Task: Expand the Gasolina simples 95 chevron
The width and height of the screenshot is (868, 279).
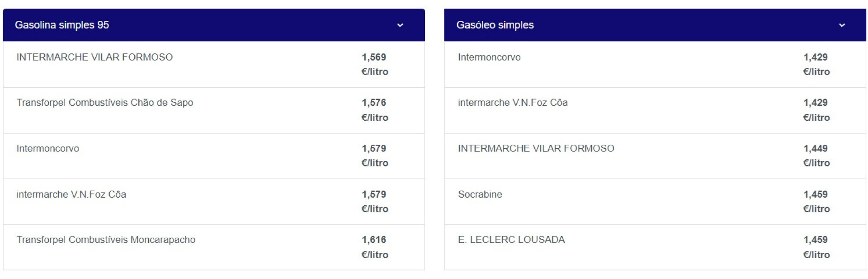Action: tap(400, 25)
